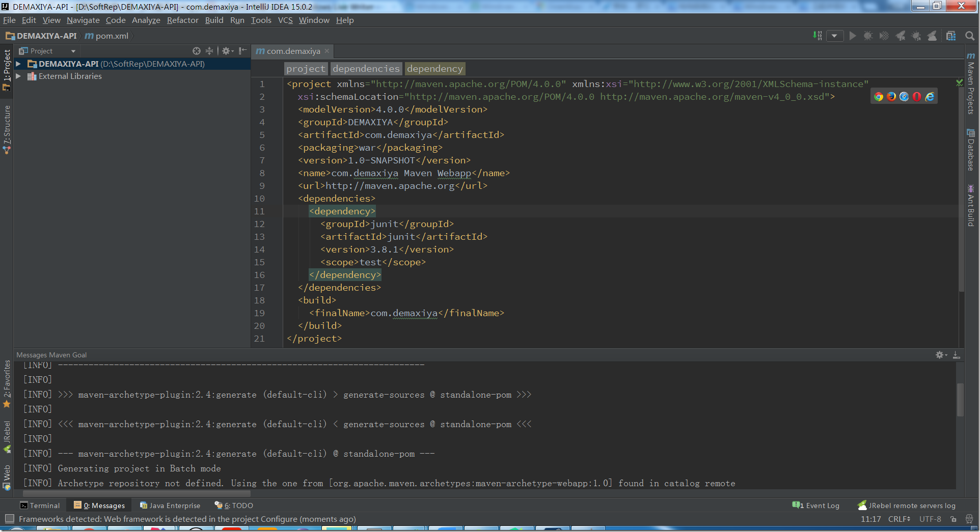Open the Java Enterprise tool window tab

pos(170,506)
